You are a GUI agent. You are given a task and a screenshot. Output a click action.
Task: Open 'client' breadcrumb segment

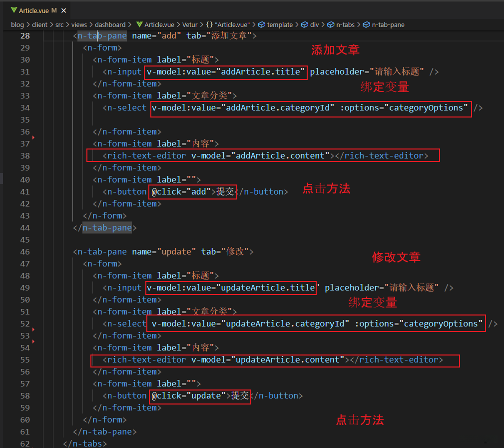39,25
